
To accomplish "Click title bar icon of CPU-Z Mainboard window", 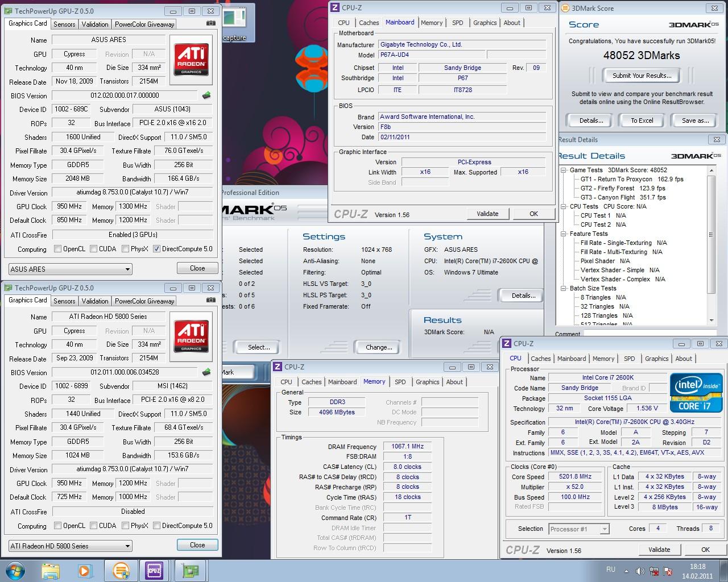I will (x=335, y=7).
